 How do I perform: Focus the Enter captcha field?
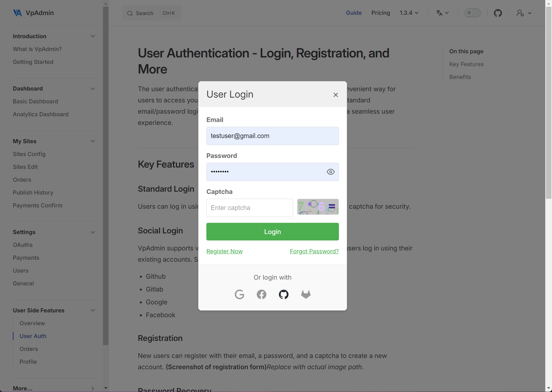pos(250,208)
